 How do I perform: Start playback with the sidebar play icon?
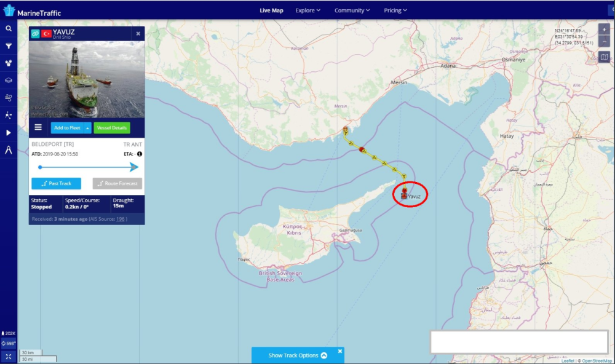pyautogui.click(x=9, y=132)
